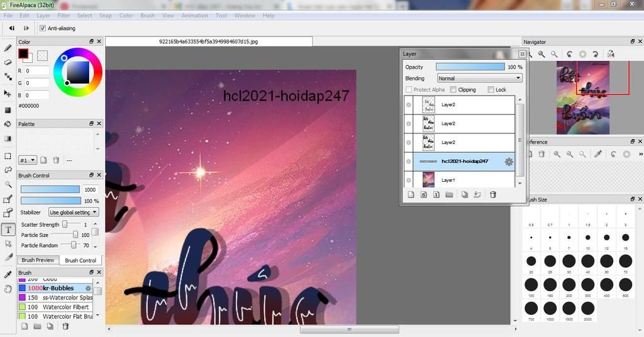The image size is (644, 337).
Task: Select the Fill rectangle tool
Action: 8,110
